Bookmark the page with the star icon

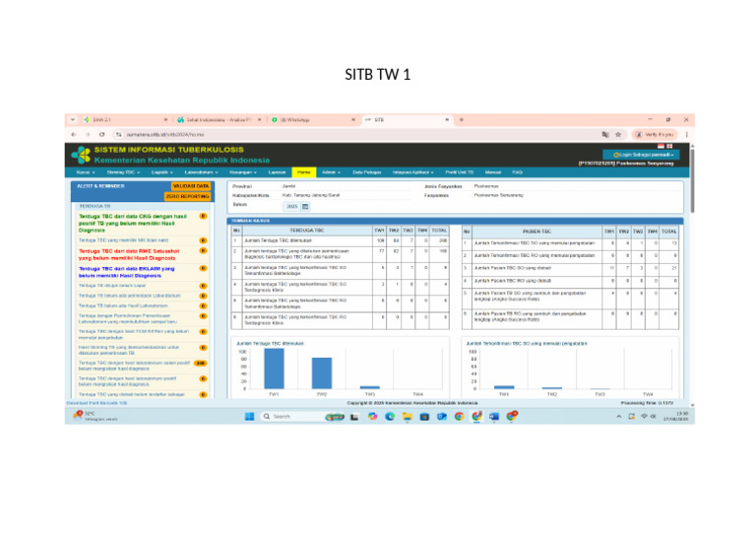[618, 135]
